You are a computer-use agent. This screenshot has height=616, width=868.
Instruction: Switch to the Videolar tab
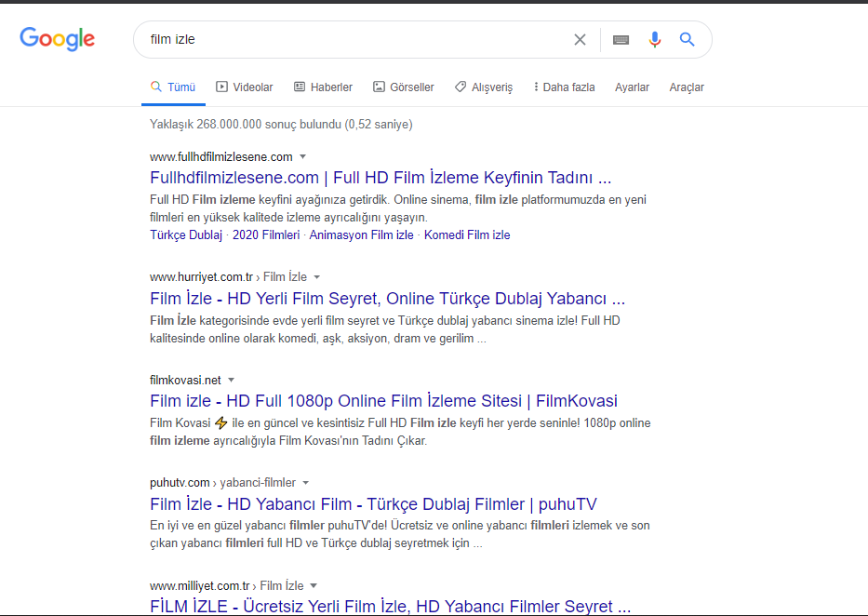245,87
